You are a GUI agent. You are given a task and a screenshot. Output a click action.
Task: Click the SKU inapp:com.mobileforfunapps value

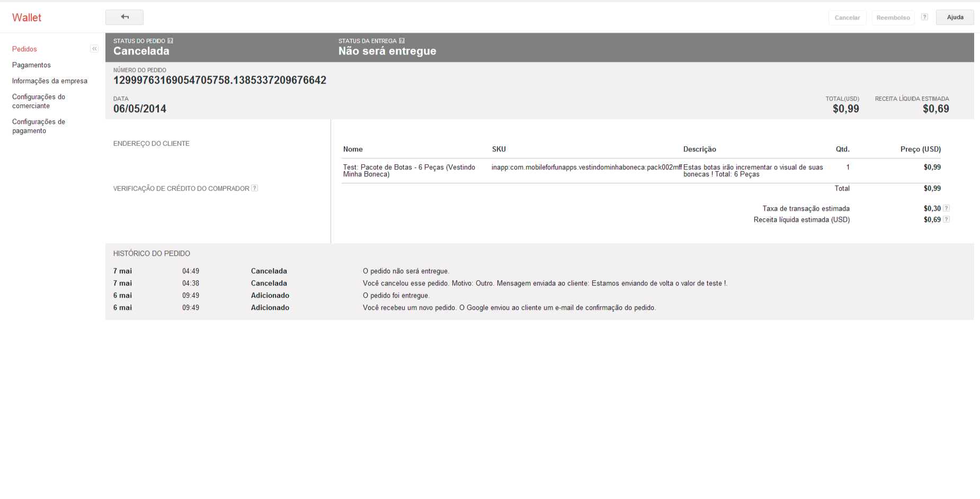(x=587, y=167)
